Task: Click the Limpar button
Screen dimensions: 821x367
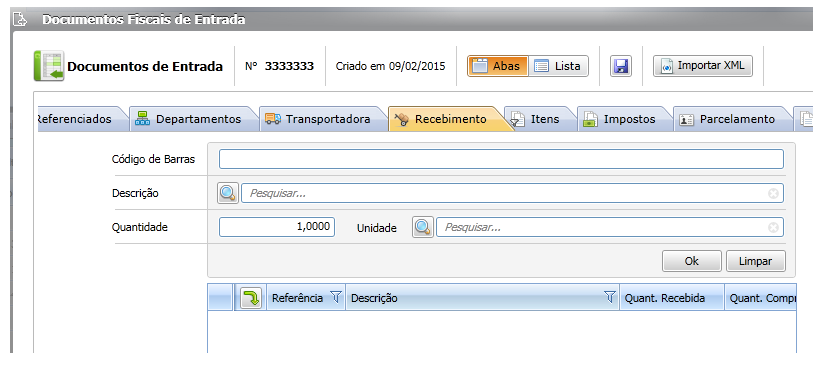Action: [756, 261]
